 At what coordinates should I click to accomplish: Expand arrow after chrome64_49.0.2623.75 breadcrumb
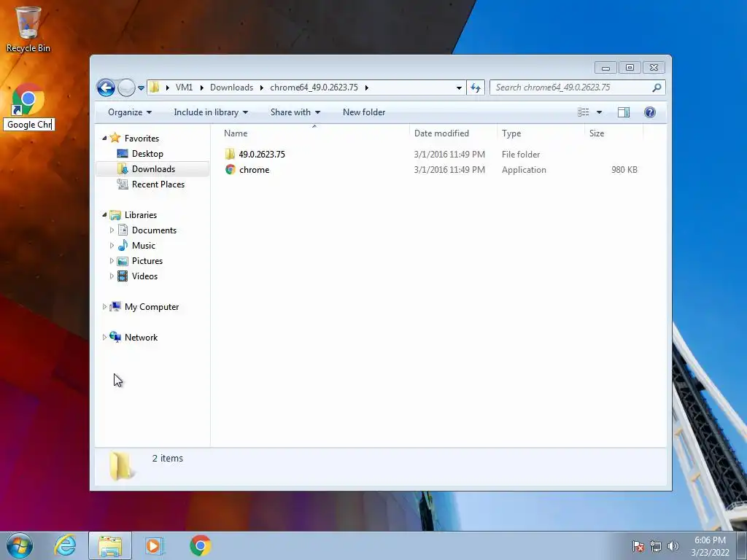coord(366,87)
